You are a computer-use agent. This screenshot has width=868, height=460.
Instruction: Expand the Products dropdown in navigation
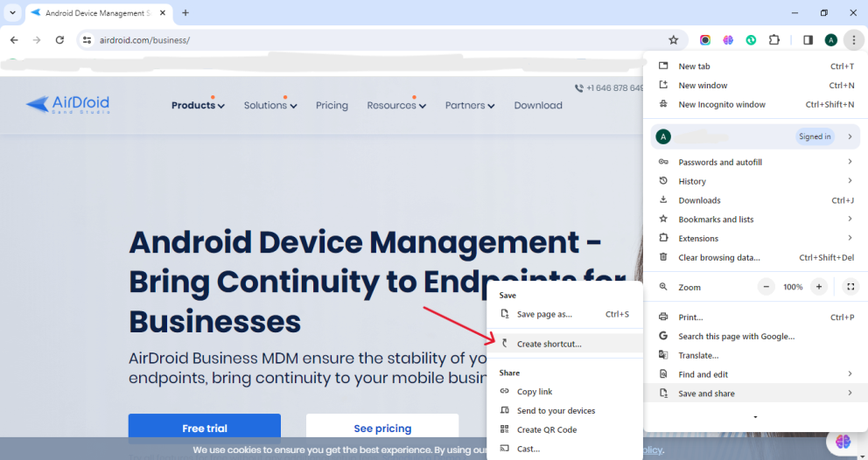198,106
